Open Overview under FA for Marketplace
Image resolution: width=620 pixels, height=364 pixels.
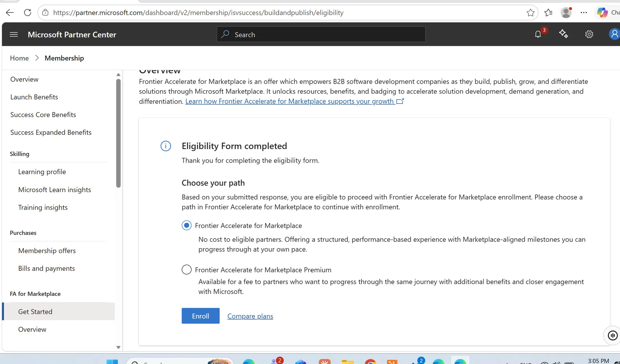point(32,330)
